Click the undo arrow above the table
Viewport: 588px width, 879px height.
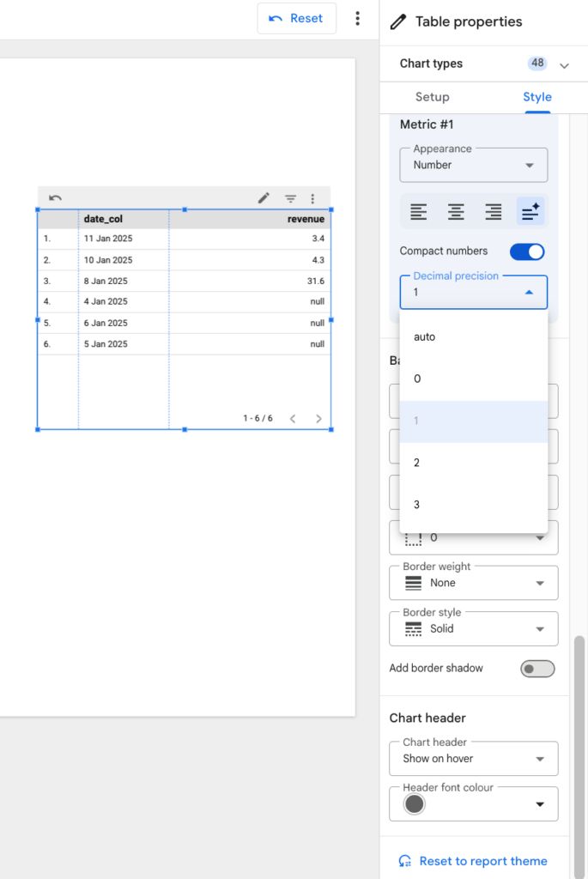55,198
